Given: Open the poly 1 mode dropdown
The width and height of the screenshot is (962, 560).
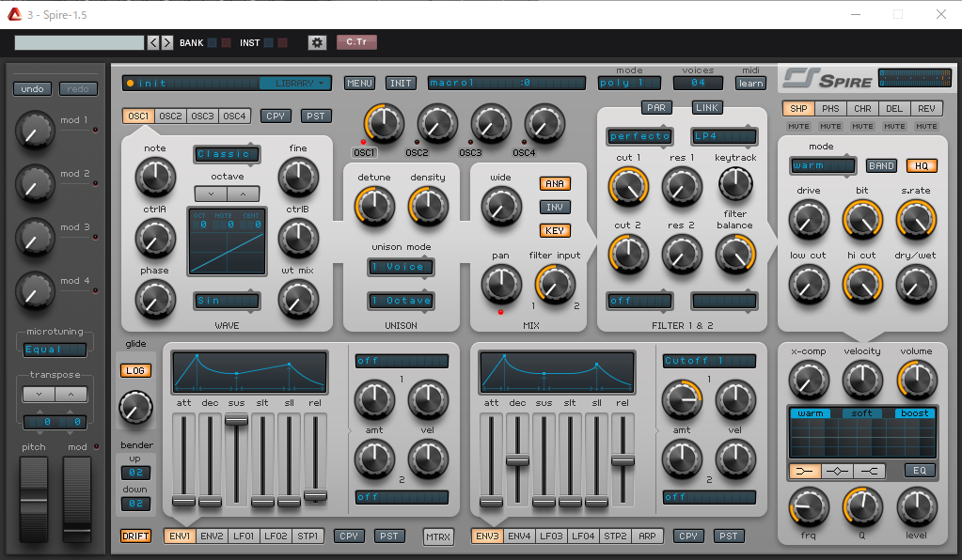Looking at the screenshot, I should (629, 83).
